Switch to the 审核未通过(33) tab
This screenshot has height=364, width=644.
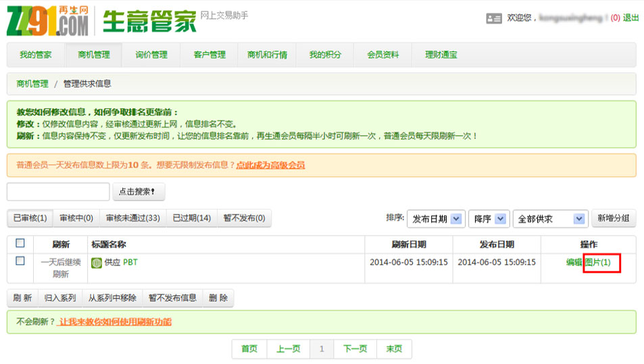(x=132, y=218)
